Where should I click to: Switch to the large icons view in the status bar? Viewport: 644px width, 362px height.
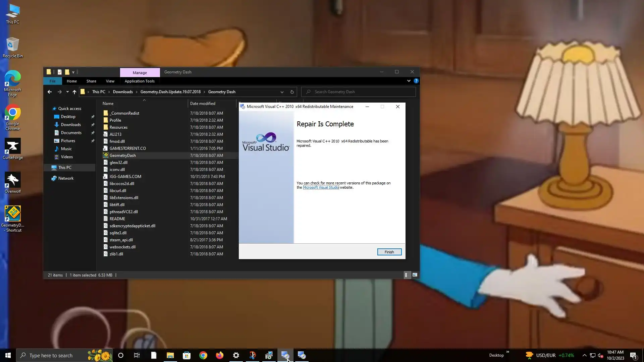pyautogui.click(x=415, y=275)
